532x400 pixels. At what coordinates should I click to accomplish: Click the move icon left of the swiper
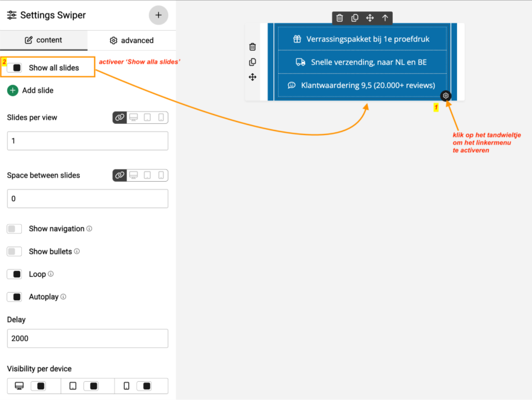pos(253,77)
